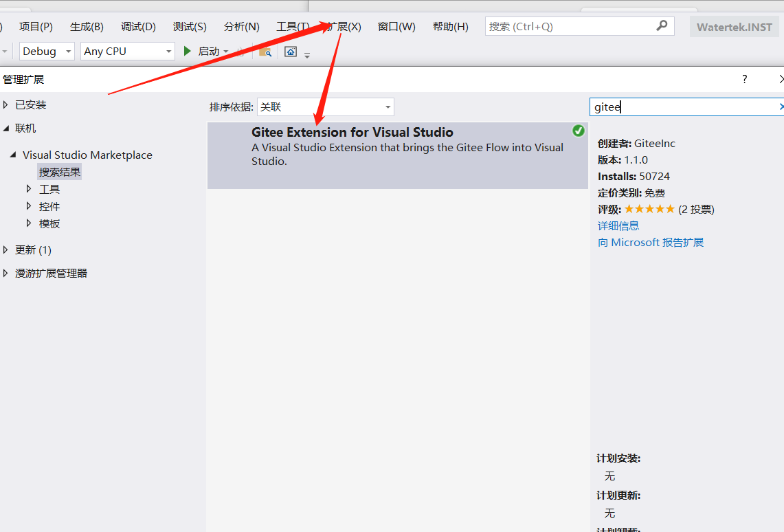Click the five-star rating stars
The height and width of the screenshot is (532, 784).
(x=649, y=208)
